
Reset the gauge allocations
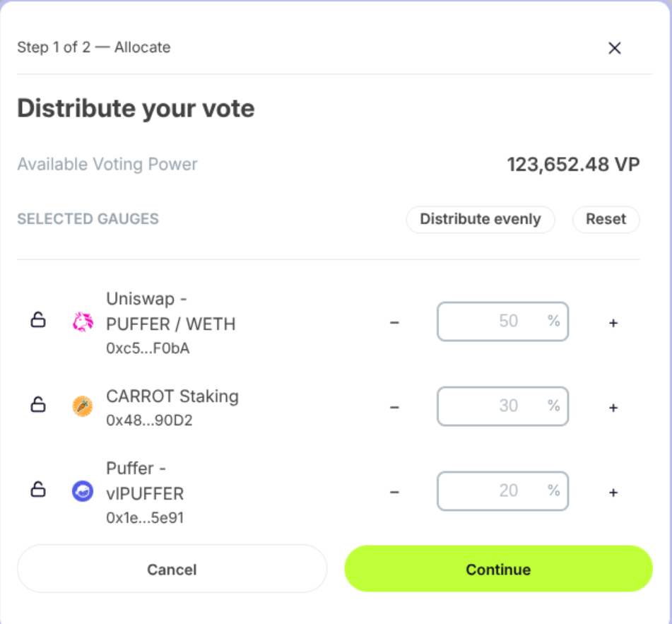pyautogui.click(x=606, y=220)
